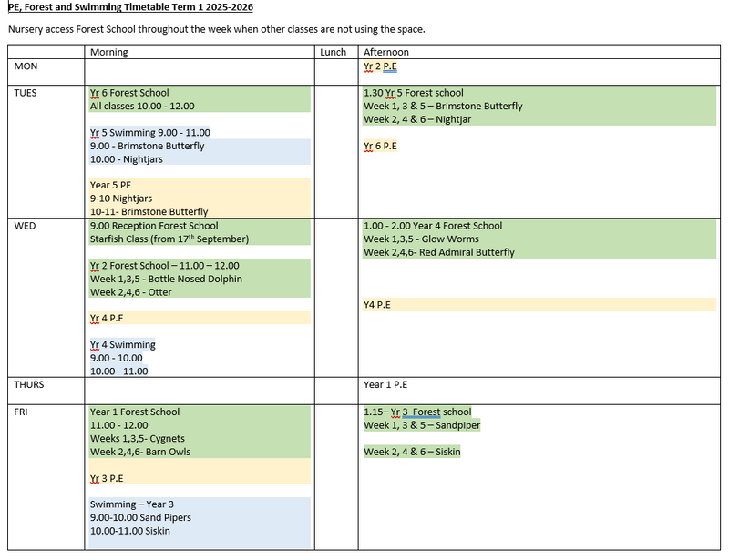This screenshot has height=560, width=729.
Task: Click the WED row label
Action: pyautogui.click(x=25, y=226)
